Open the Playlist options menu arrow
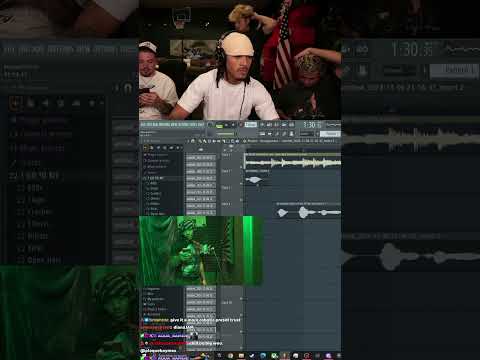Image resolution: width=480 pixels, height=360 pixels. click(188, 141)
